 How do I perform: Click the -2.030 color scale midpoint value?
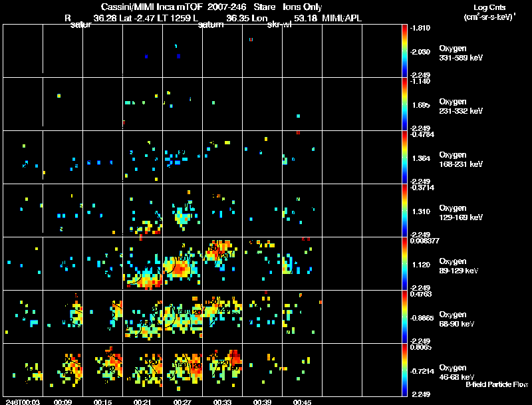[420, 52]
